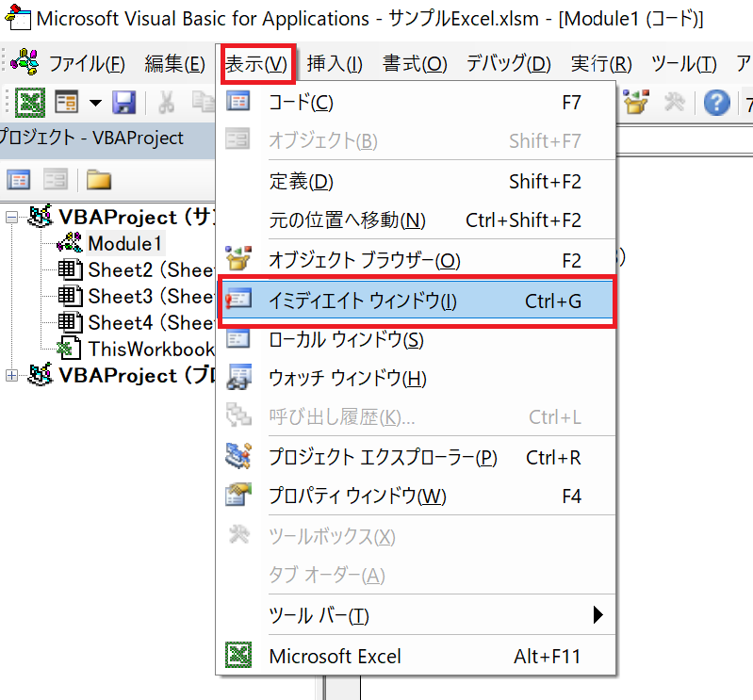The width and height of the screenshot is (753, 700).
Task: Expand the bottom VBAProject tree node
Action: (11, 375)
